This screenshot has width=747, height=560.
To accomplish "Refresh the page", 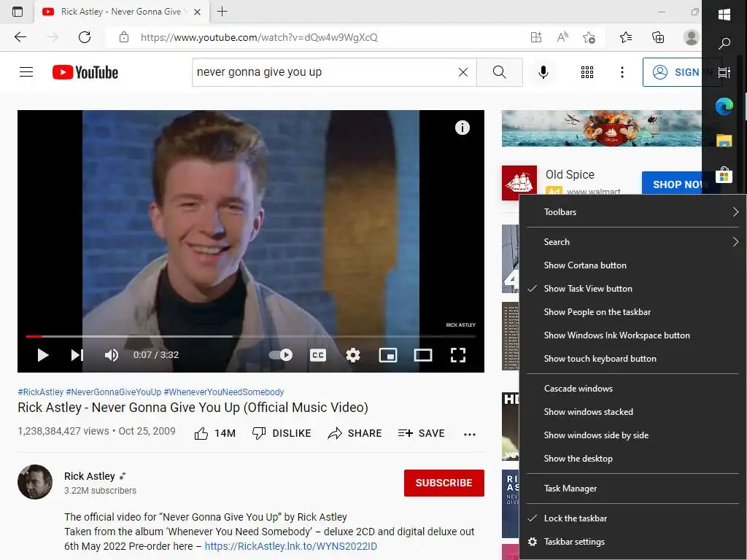I will [85, 37].
